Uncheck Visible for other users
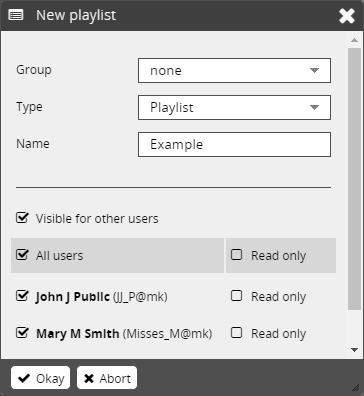 click(x=22, y=218)
